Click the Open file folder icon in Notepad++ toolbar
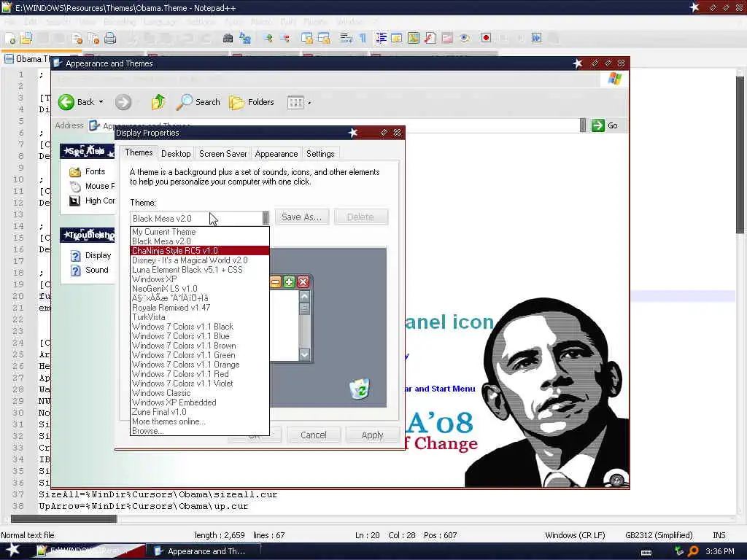 coord(26,38)
